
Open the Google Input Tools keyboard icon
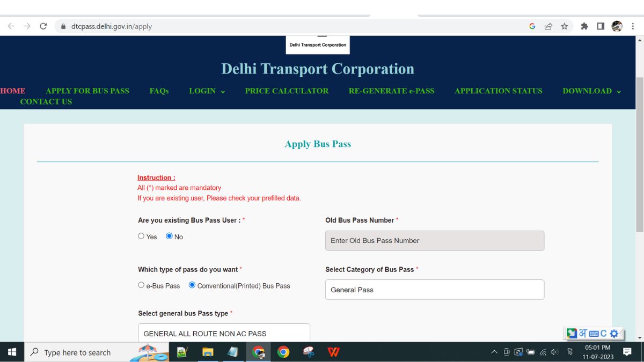pyautogui.click(x=594, y=333)
